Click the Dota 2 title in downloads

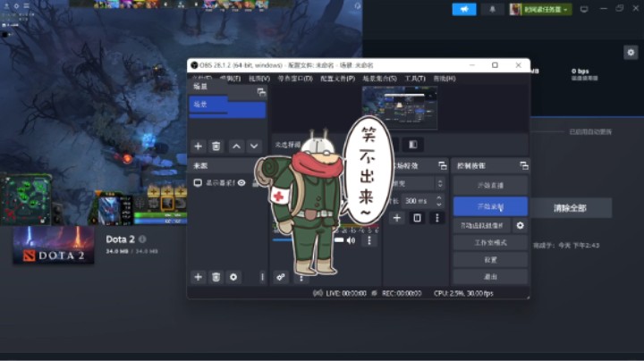pyautogui.click(x=120, y=239)
